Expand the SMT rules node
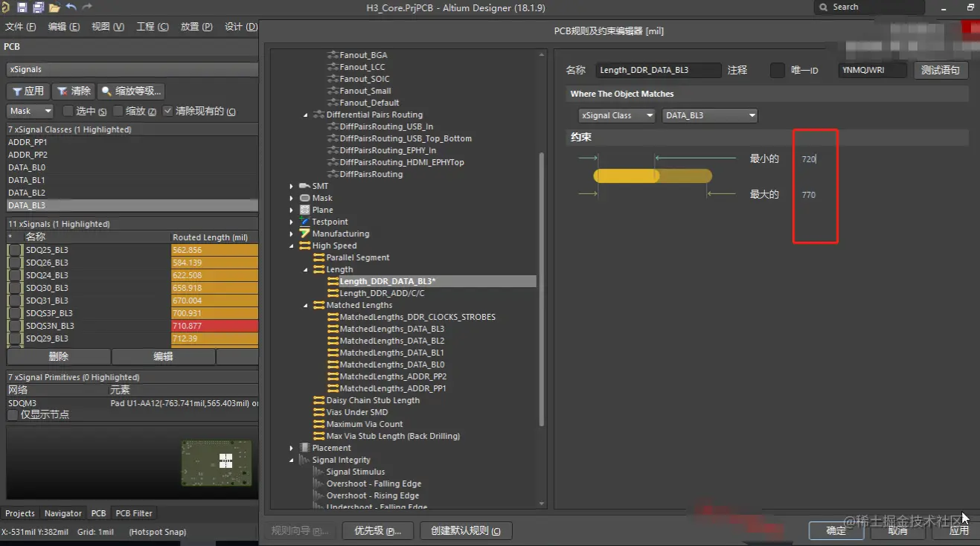Viewport: 980px width, 546px height. tap(292, 186)
